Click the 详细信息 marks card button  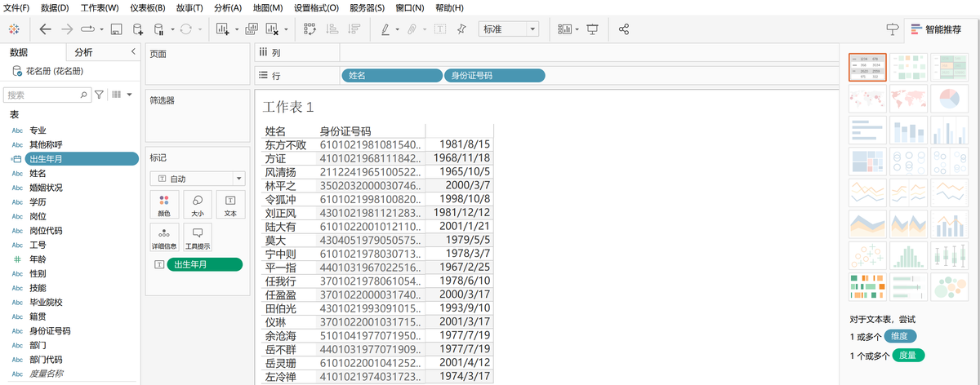164,237
